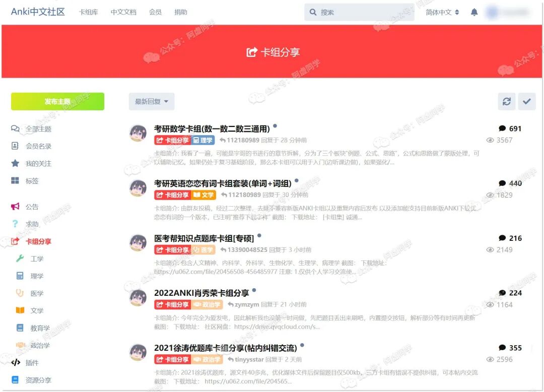Open the Anki中文社区 home logo
The image size is (544, 392).
coord(38,12)
